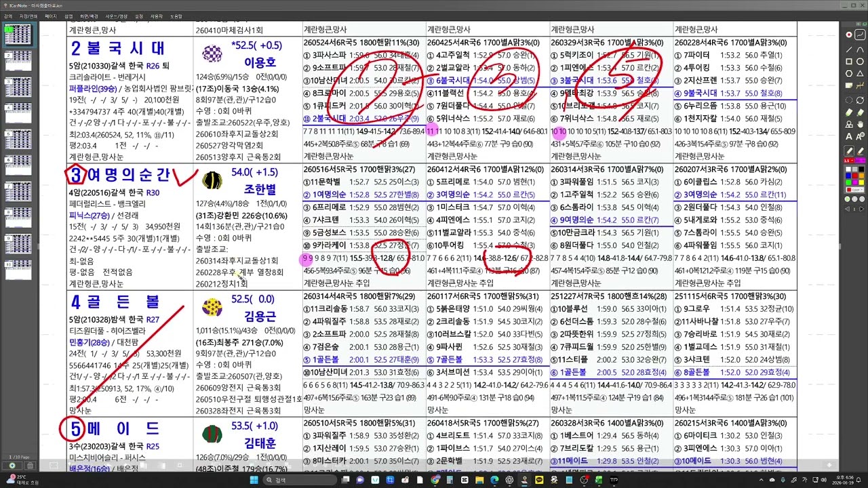Image resolution: width=868 pixels, height=488 pixels.
Task: Select the left eraser tool
Action: click(x=849, y=112)
